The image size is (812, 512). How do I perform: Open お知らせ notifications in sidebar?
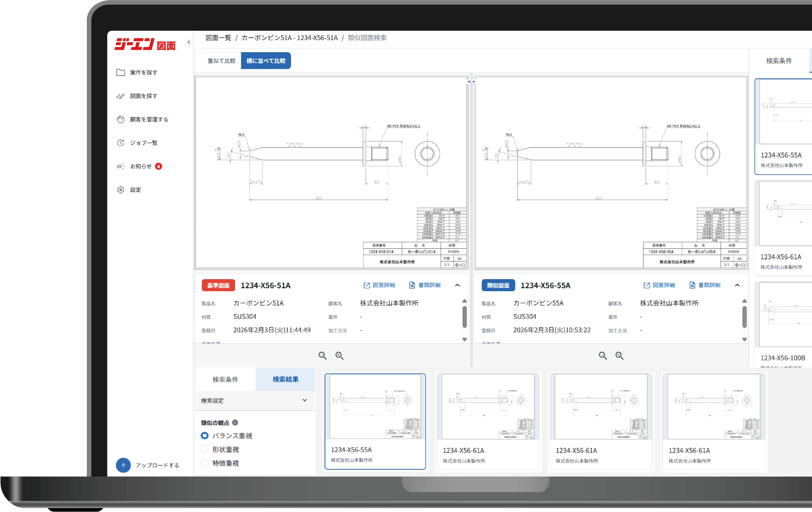pos(141,166)
